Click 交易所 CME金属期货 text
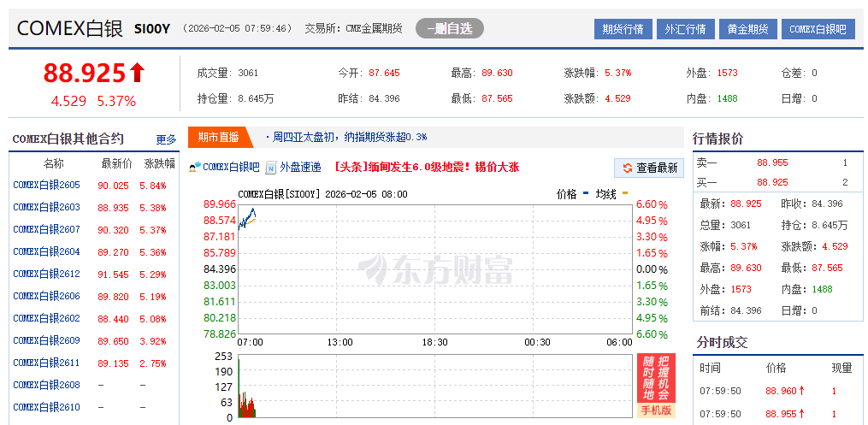Screen dimensions: 868x425 coord(354,28)
